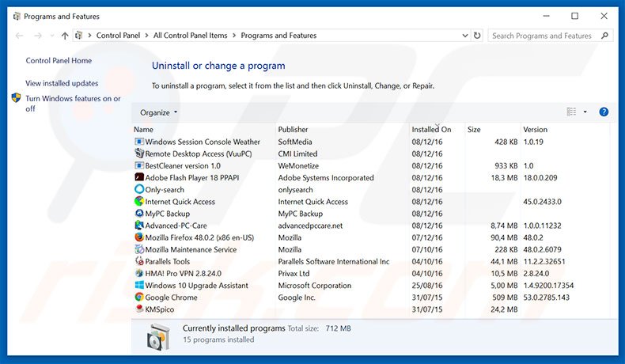Image resolution: width=625 pixels, height=364 pixels.
Task: Expand the chevron after Control Panel breadcrumb
Action: [146, 36]
